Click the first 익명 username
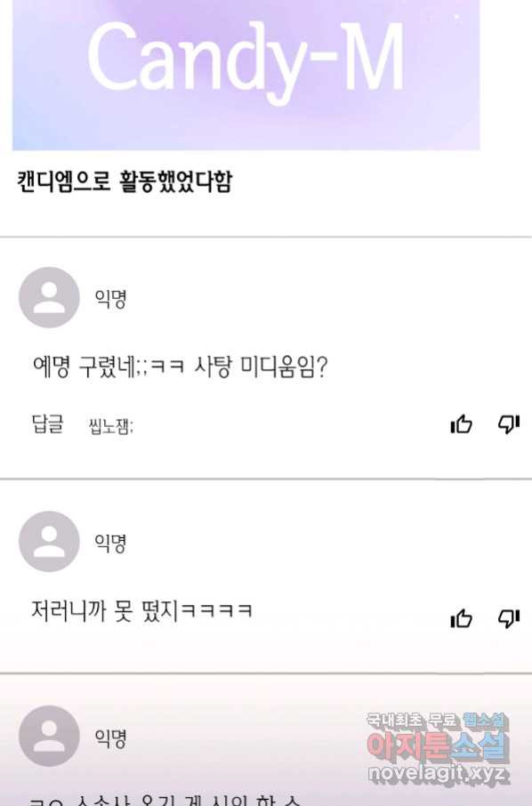Screen dimensions: 532x806 click(110, 298)
